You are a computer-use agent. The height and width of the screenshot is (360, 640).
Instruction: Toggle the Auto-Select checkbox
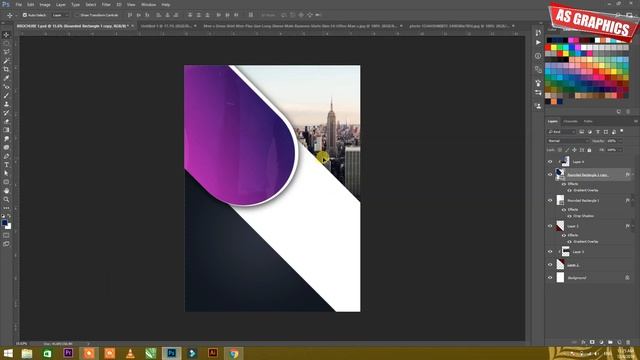25,15
